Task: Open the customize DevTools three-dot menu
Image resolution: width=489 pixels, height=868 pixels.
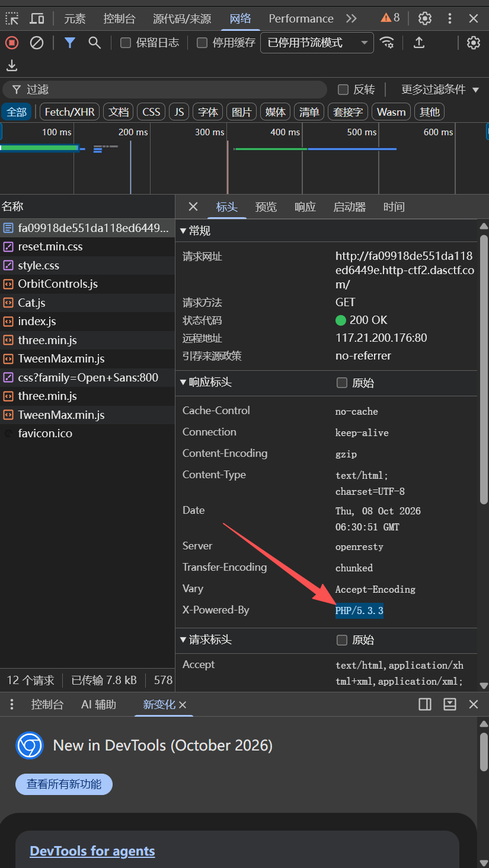Action: pyautogui.click(x=450, y=18)
